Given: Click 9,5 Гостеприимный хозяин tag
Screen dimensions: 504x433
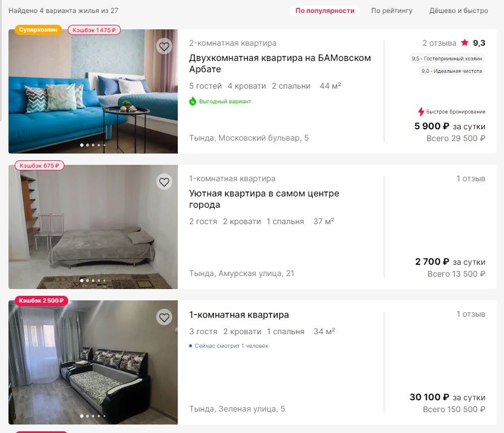Looking at the screenshot, I should (x=447, y=59).
